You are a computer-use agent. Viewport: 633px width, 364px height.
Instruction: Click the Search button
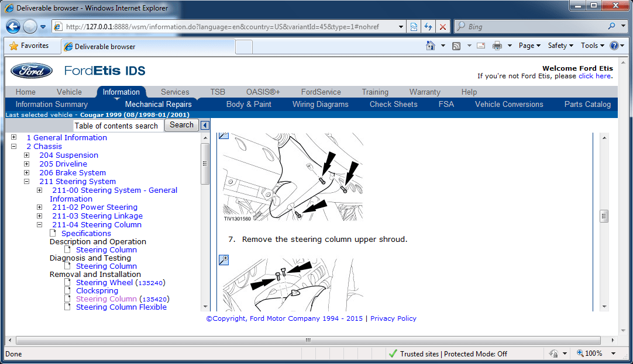[x=181, y=125]
